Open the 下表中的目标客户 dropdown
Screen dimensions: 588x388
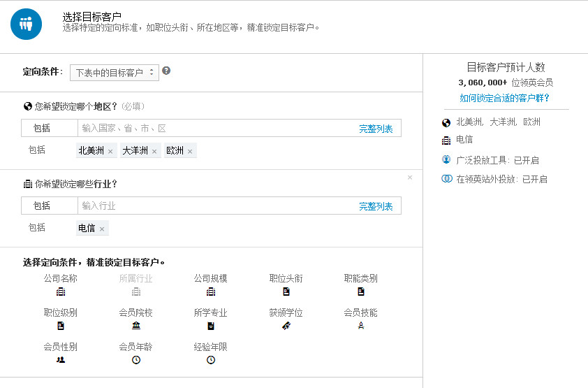[x=115, y=73]
